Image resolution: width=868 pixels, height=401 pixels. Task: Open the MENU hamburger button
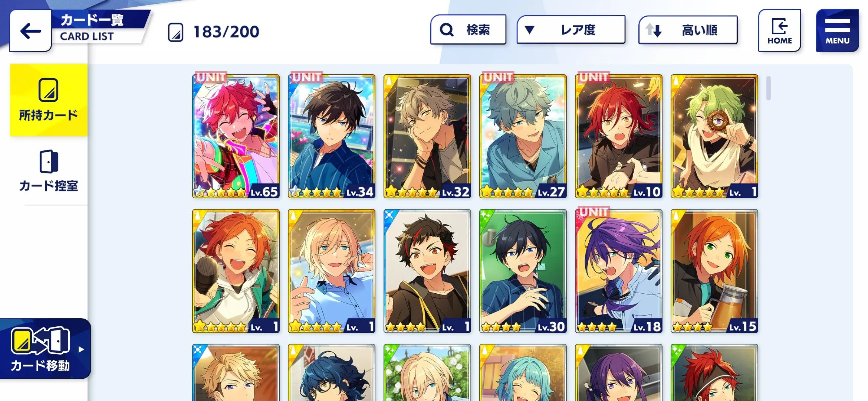coord(837,30)
